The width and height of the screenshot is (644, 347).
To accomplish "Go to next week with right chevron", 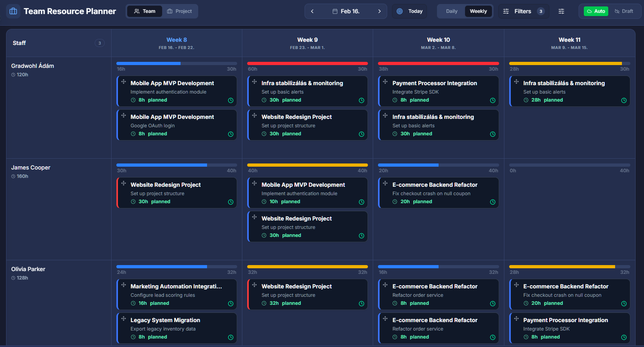I will (x=379, y=11).
